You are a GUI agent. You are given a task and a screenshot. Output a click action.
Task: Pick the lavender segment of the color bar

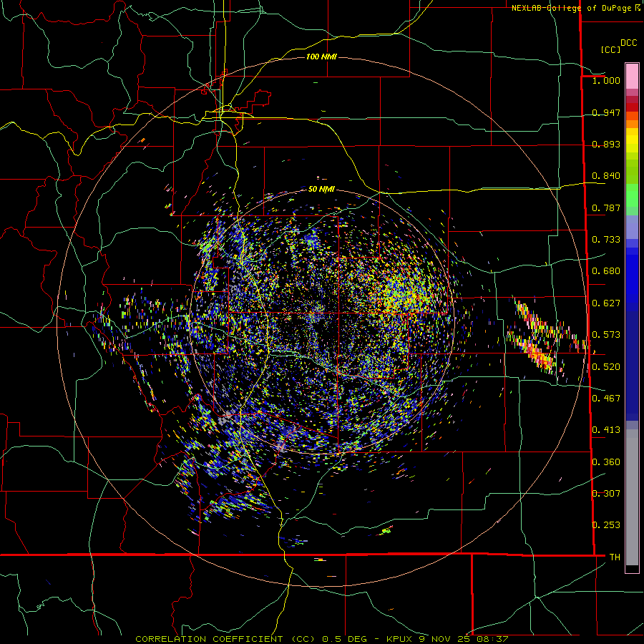point(632,227)
